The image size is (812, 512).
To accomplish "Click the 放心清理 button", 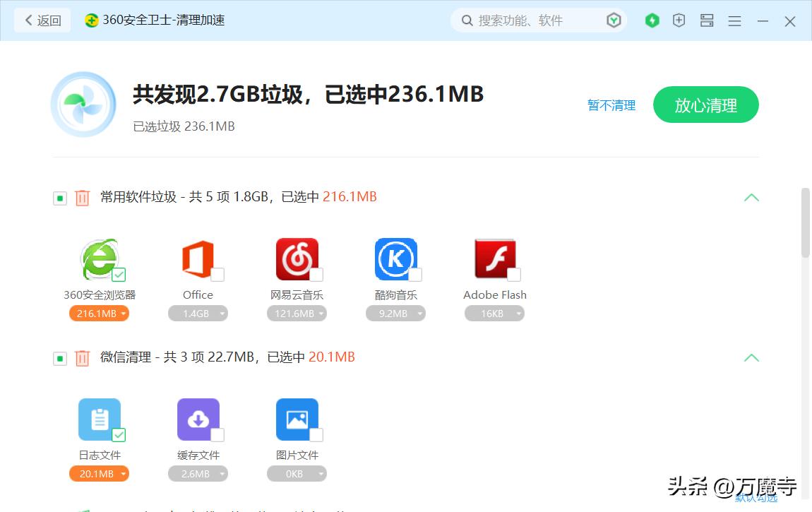I will 705,104.
